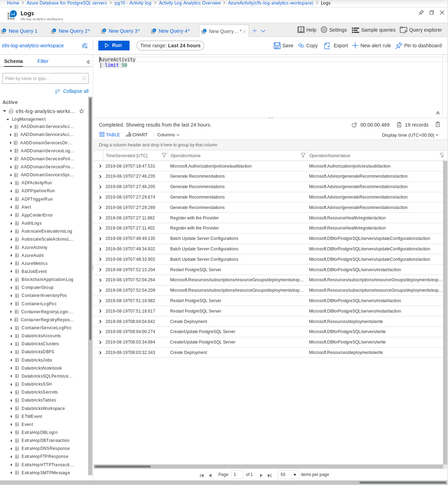Screen dimensions: 448x485
Task: Focus the Filter by name or type field
Action: tap(45, 79)
